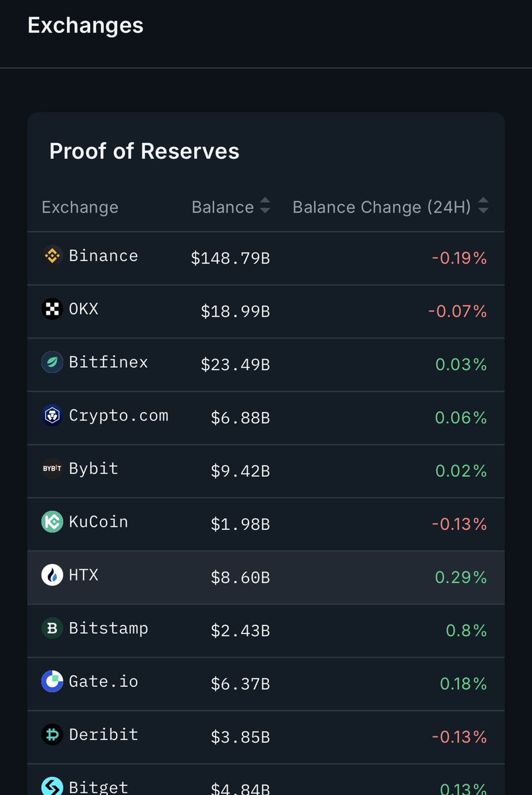
Task: Click the Binance logo icon
Action: [52, 256]
